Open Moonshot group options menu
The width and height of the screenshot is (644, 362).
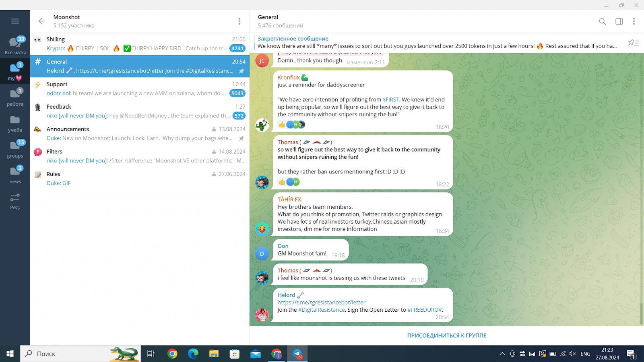[x=239, y=21]
